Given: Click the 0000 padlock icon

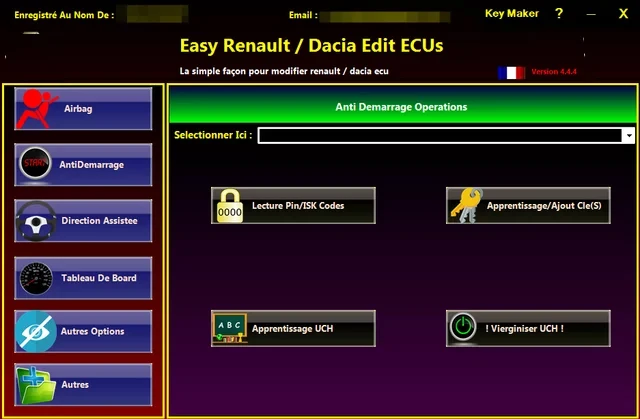Looking at the screenshot, I should (229, 206).
